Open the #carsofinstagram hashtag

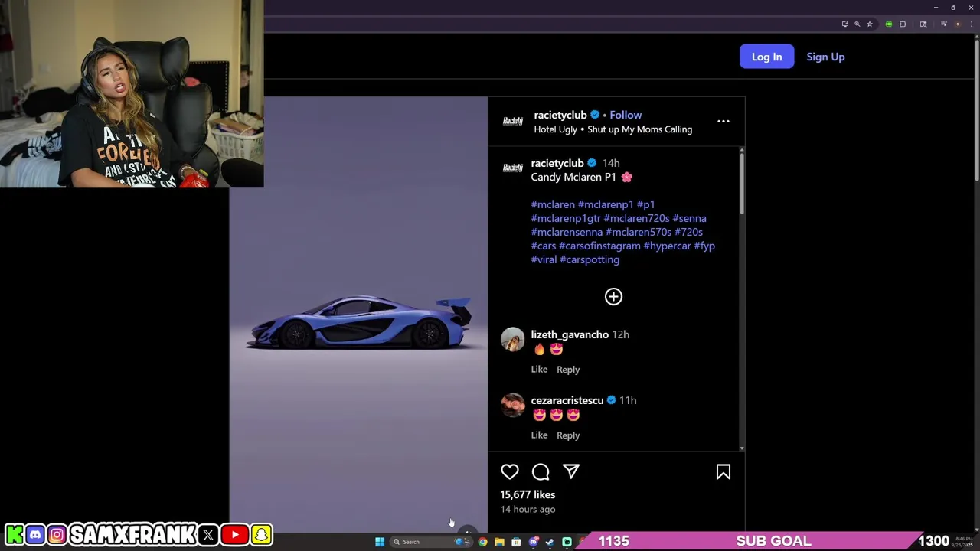(x=599, y=246)
